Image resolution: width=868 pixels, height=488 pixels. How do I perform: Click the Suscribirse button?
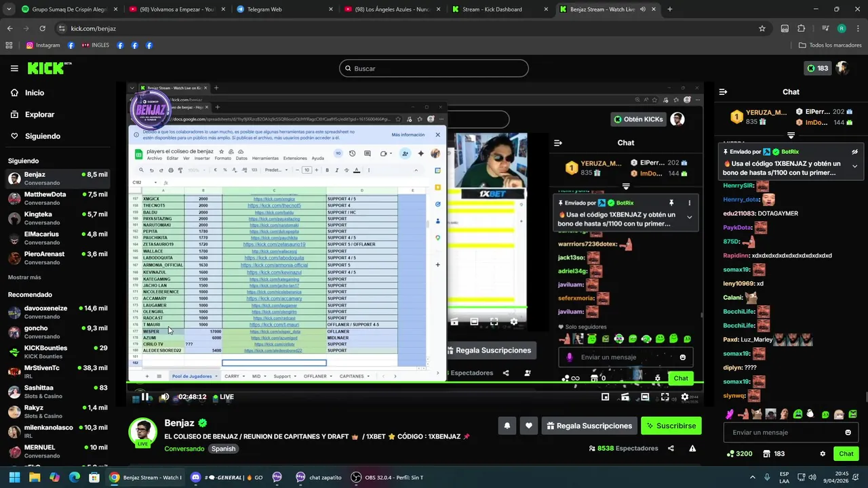(671, 426)
